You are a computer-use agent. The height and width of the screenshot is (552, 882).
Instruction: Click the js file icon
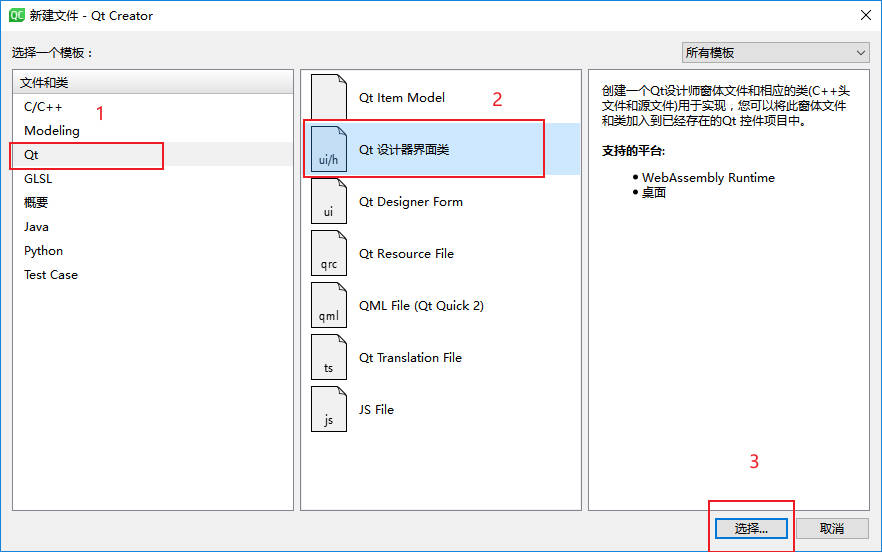click(x=328, y=409)
